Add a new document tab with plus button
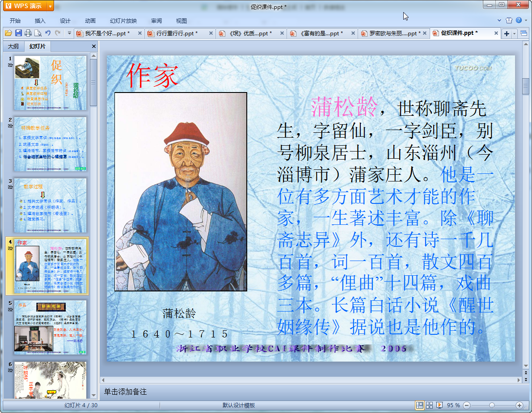532x413 pixels. (x=507, y=34)
